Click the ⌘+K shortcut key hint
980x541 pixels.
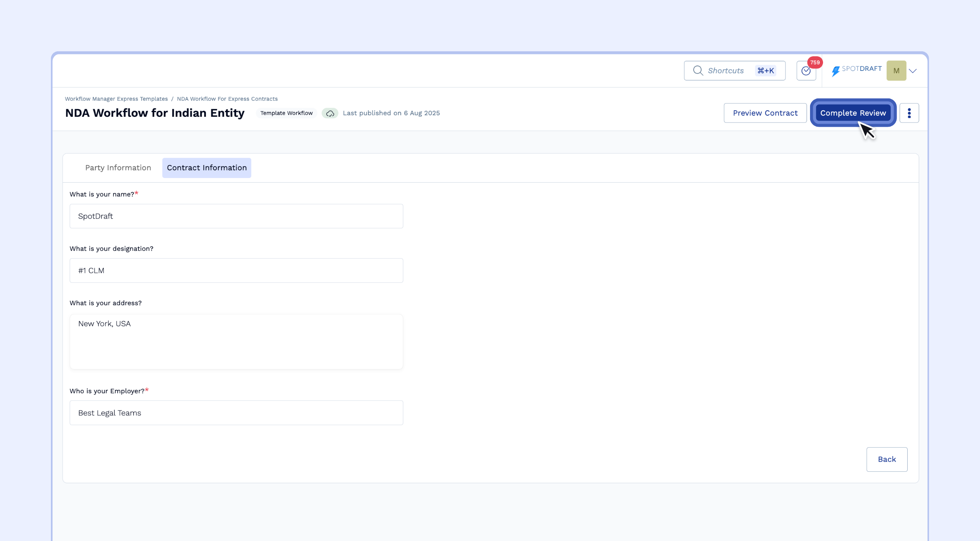tap(766, 71)
